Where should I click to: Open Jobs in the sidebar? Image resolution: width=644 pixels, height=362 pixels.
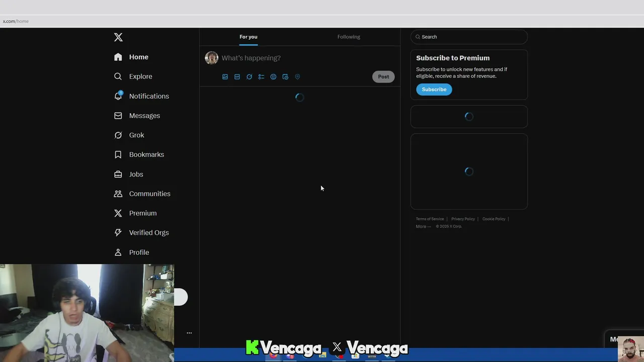tap(129, 174)
